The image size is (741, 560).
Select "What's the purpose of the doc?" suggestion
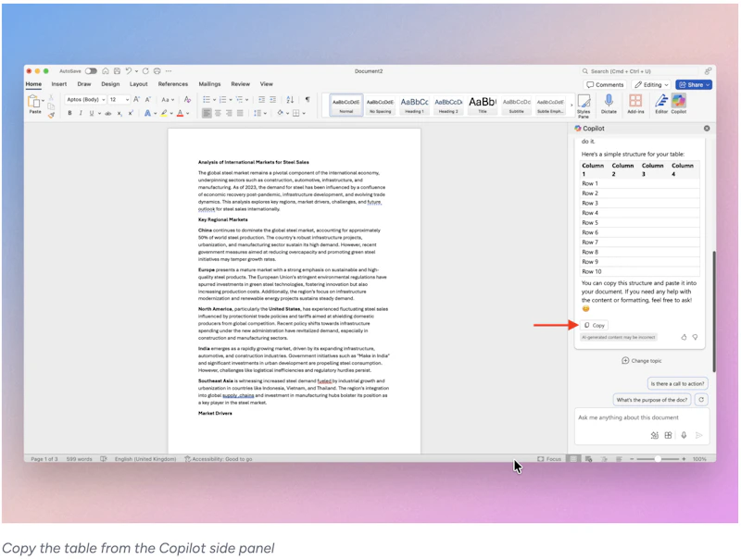(x=652, y=400)
